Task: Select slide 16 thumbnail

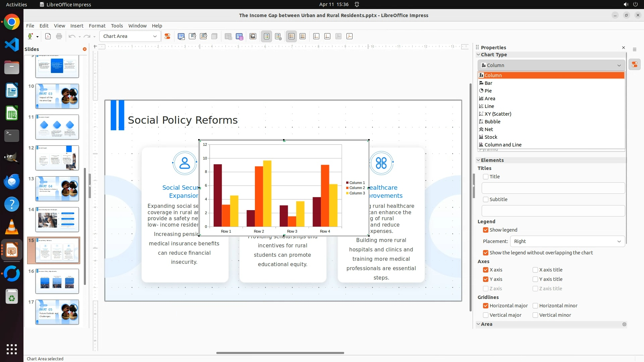Action: pos(57,281)
